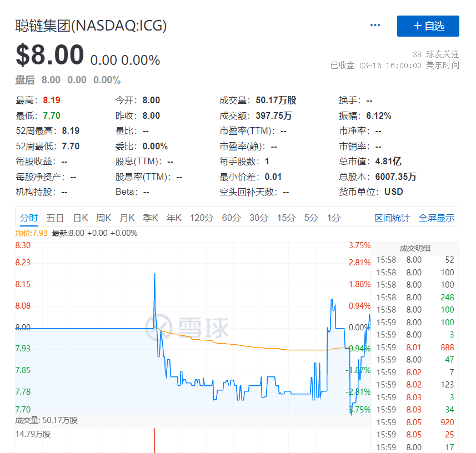
Task: Click the +自选 watchlist button
Action: tap(428, 26)
